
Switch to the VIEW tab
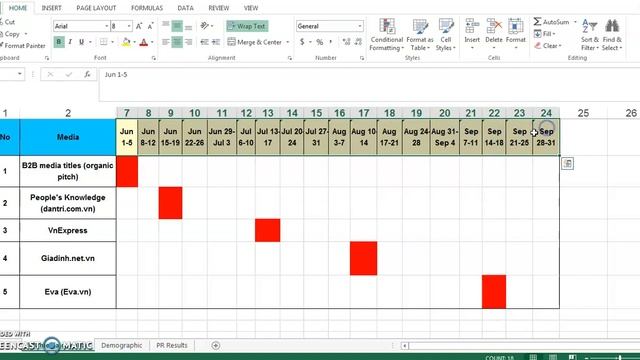tap(251, 8)
